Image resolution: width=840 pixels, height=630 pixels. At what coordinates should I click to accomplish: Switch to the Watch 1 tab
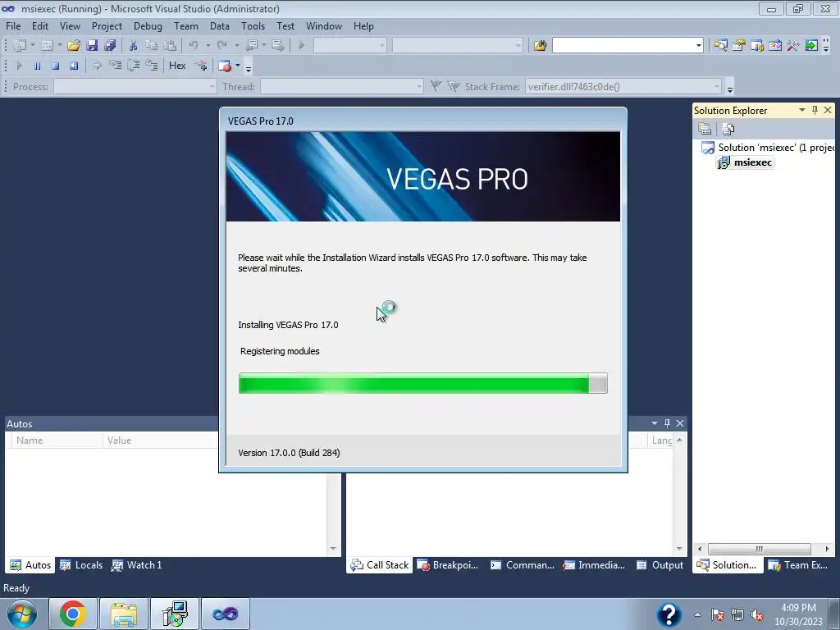[137, 565]
